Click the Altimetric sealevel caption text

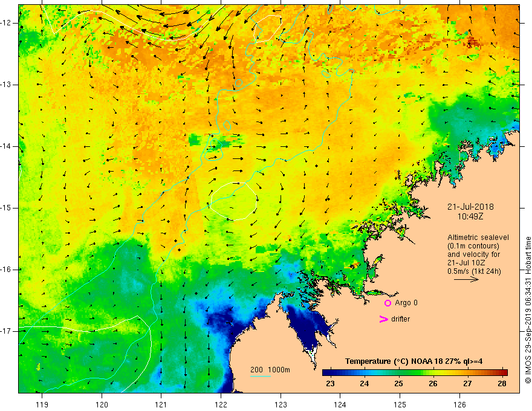[478, 238]
